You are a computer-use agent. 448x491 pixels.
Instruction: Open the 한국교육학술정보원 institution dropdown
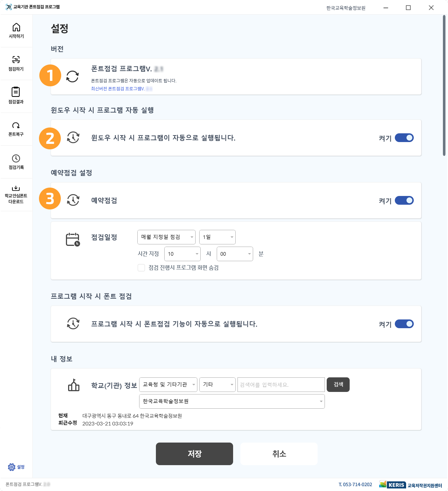pyautogui.click(x=232, y=401)
